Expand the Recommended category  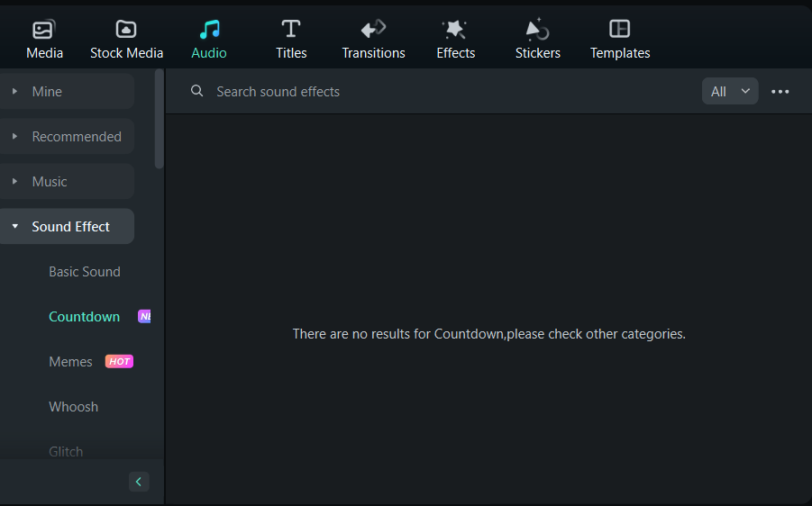tap(67, 137)
